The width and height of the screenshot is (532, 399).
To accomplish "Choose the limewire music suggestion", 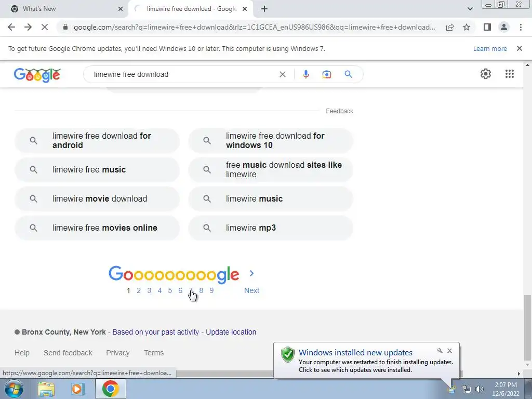I will [271, 199].
